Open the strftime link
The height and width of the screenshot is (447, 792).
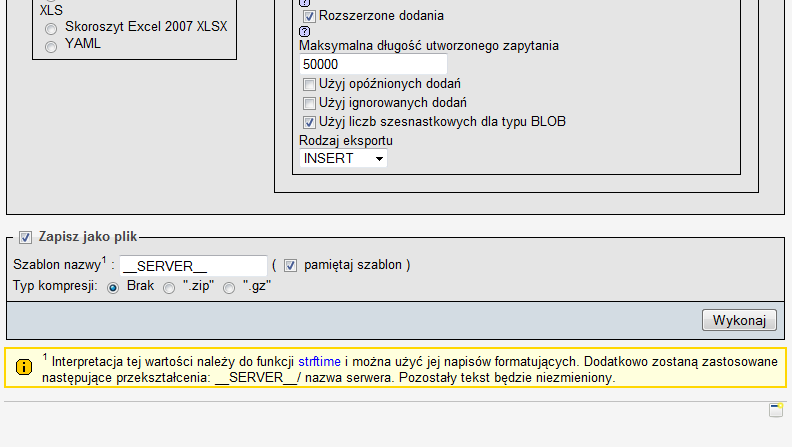(319, 362)
